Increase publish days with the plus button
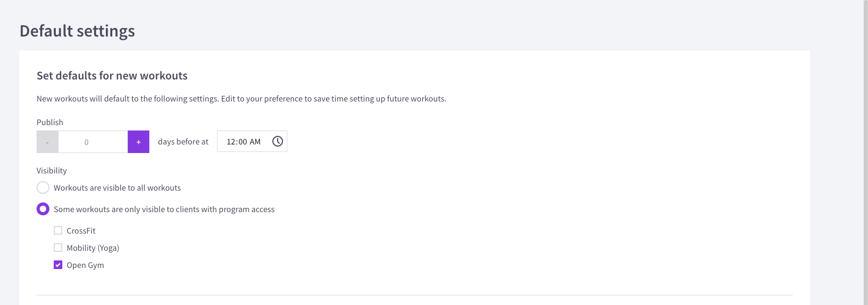 tap(139, 142)
